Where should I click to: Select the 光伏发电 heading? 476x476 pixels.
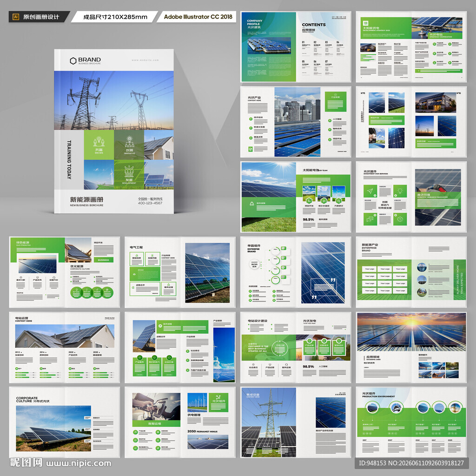(x=310, y=321)
